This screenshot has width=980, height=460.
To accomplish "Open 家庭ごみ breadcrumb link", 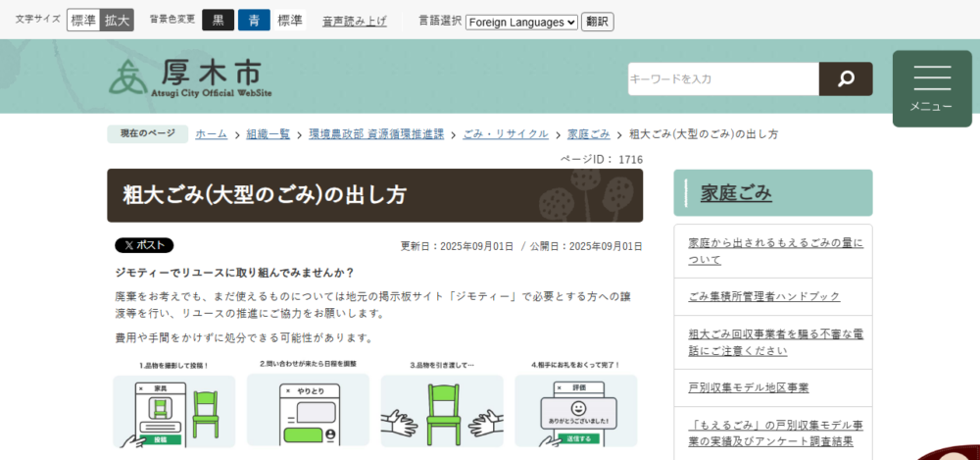I will tap(589, 134).
